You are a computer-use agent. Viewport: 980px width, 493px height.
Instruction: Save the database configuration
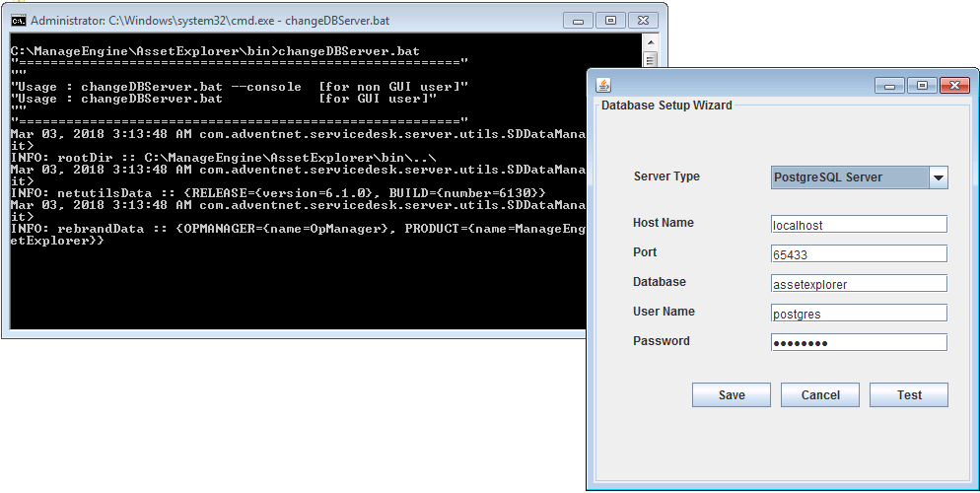[732, 395]
